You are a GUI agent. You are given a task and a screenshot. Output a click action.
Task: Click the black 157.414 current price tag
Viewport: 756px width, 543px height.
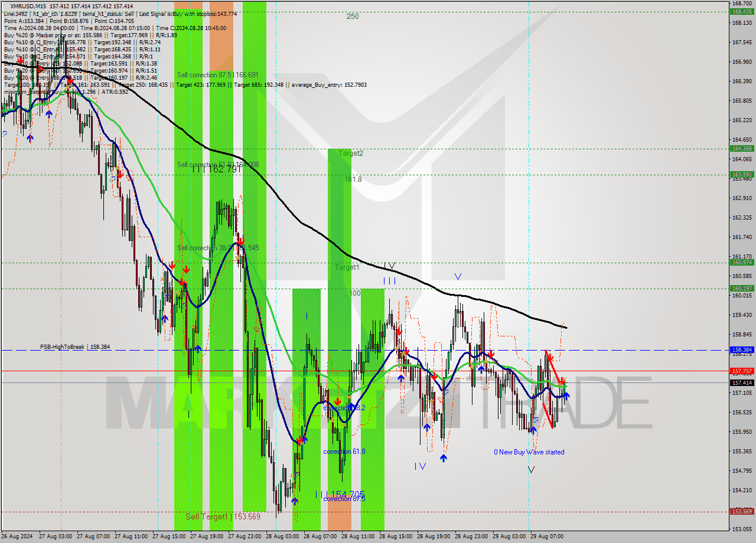tap(742, 382)
